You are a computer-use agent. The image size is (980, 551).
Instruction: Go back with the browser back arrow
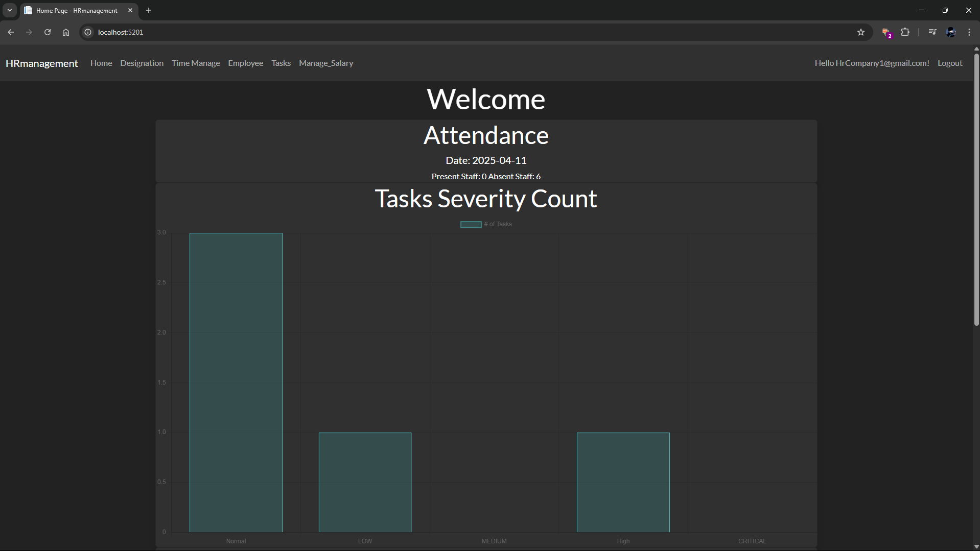tap(11, 32)
